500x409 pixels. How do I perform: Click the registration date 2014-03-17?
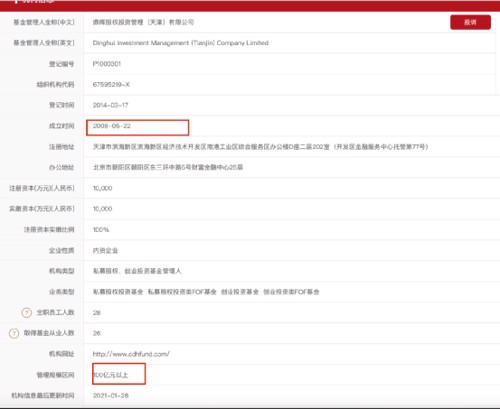click(x=110, y=105)
